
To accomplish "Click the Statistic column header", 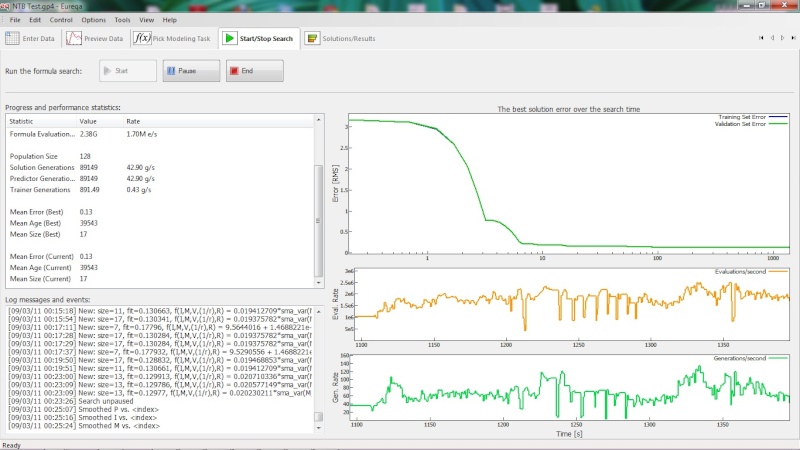I will tap(41, 121).
